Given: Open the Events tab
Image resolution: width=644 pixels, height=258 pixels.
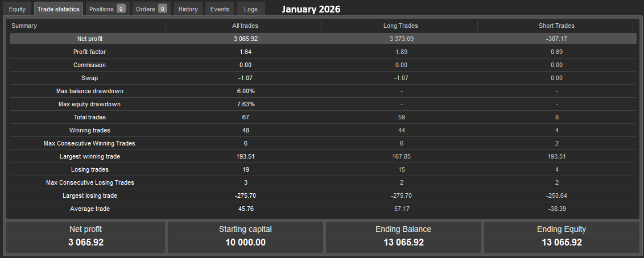Looking at the screenshot, I should click(220, 9).
